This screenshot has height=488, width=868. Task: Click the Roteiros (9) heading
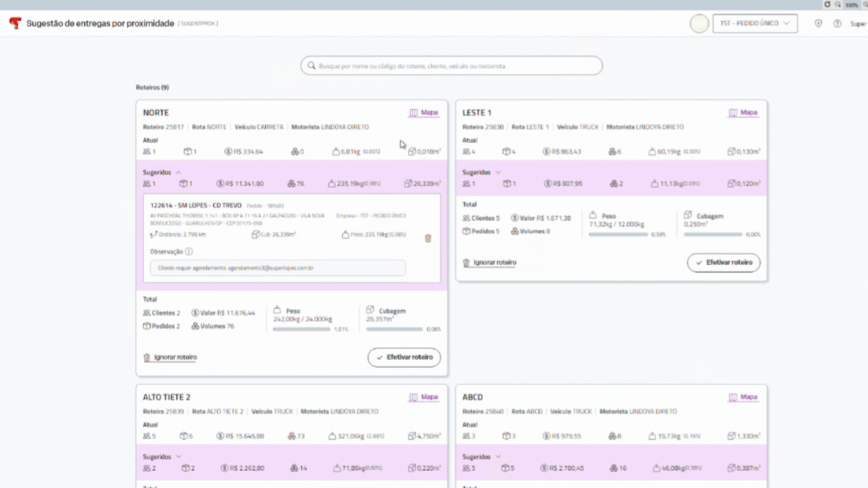tap(152, 87)
